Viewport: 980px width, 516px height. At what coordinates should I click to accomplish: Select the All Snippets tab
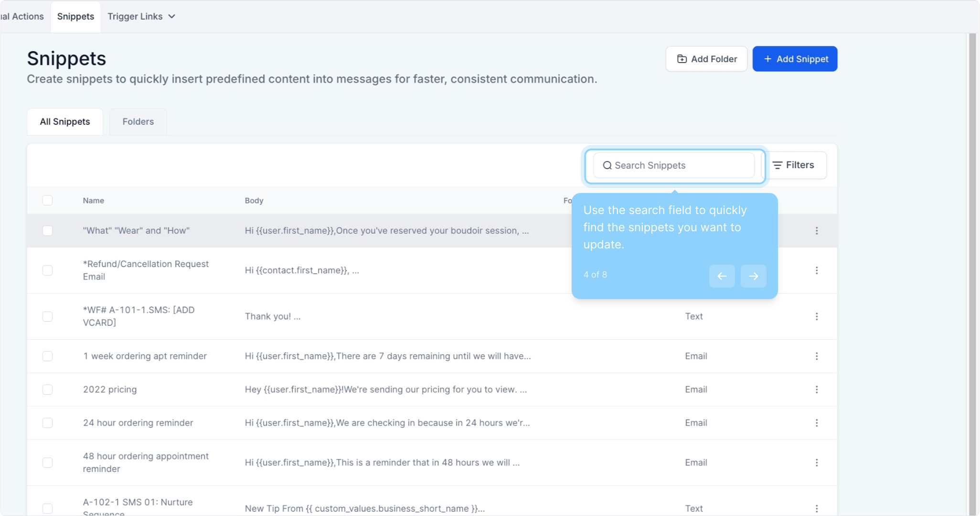(x=65, y=122)
